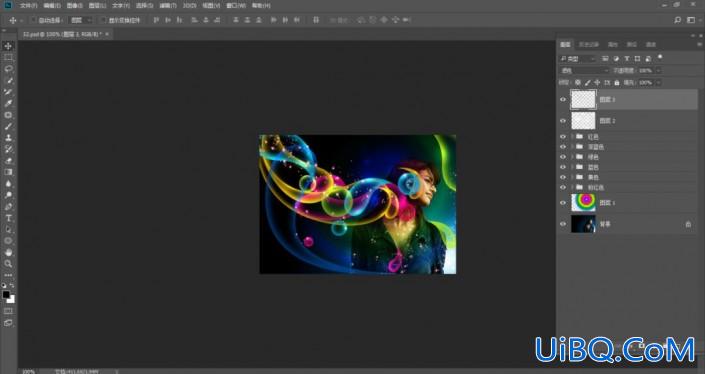Switch to the 通道 tab in the panel
705x374 pixels.
point(632,45)
